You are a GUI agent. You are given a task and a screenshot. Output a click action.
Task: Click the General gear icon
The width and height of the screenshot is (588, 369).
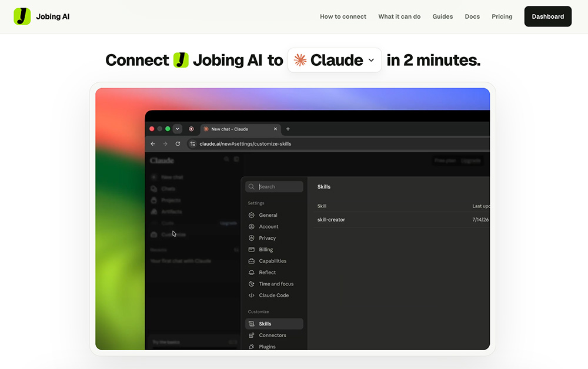pos(252,215)
